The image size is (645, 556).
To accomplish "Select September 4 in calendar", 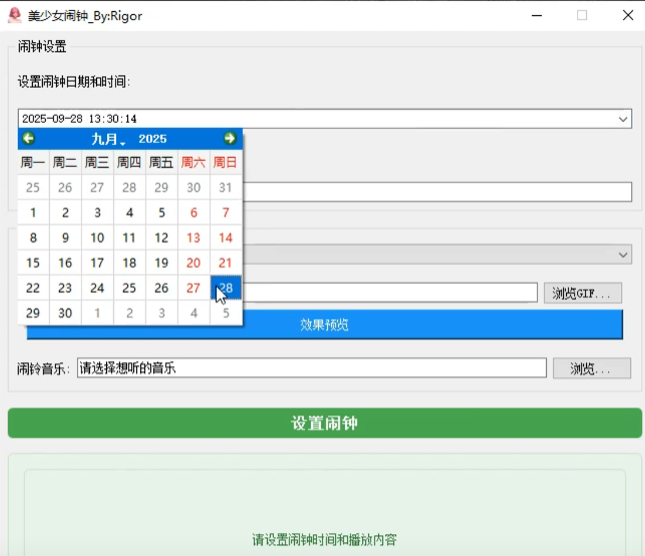I will pos(129,213).
